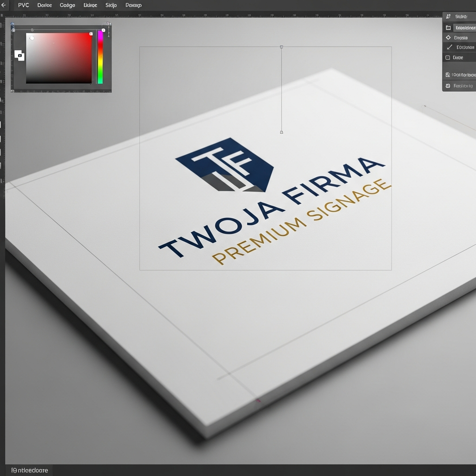The image size is (476, 476).
Task: Open the PVC menu
Action: (x=23, y=5)
